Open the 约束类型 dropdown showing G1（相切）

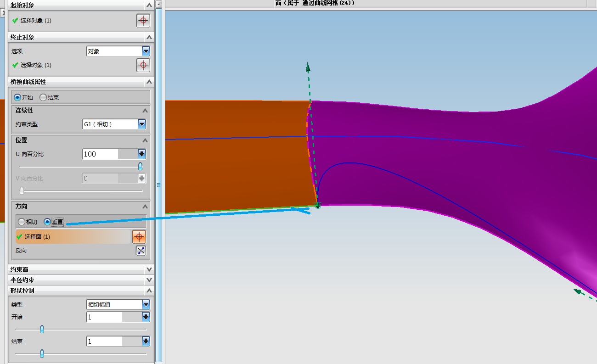point(114,124)
